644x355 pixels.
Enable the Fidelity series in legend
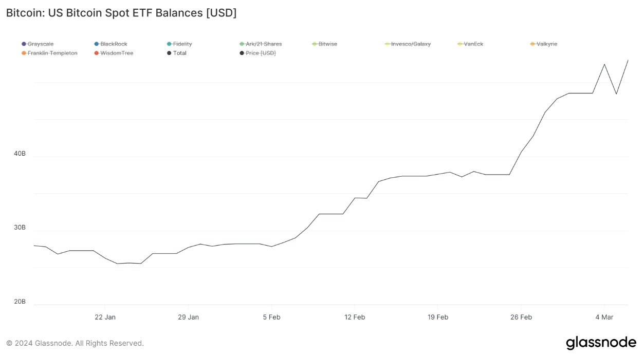[179, 44]
